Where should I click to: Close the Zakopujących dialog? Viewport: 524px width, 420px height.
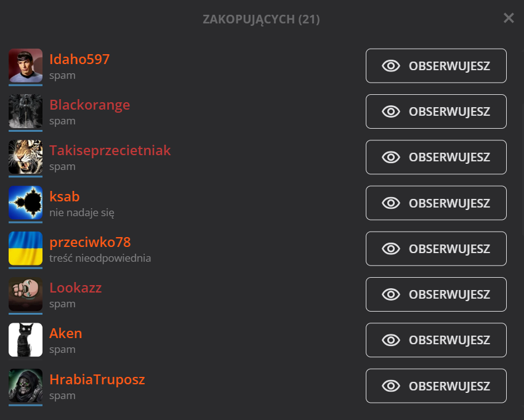(509, 18)
